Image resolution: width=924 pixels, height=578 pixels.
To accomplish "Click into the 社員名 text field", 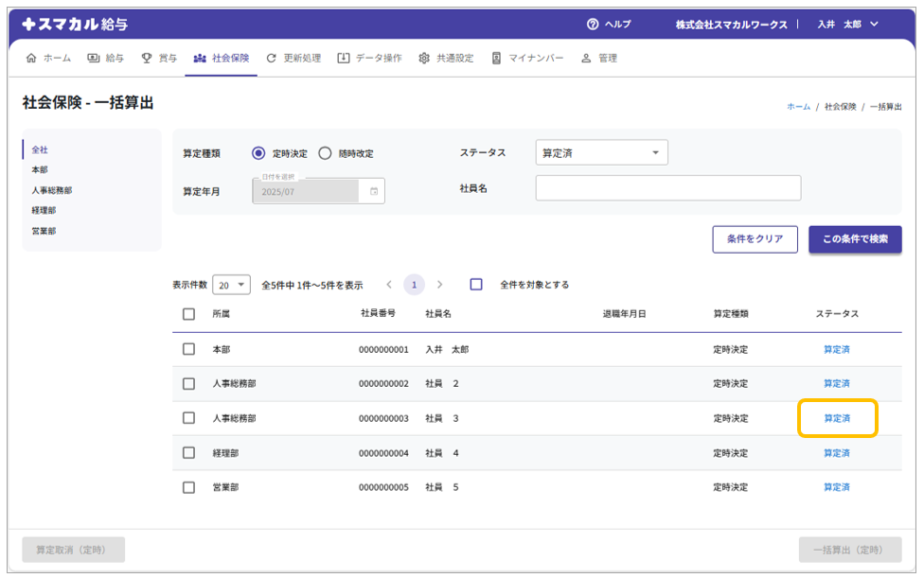I will [x=667, y=188].
